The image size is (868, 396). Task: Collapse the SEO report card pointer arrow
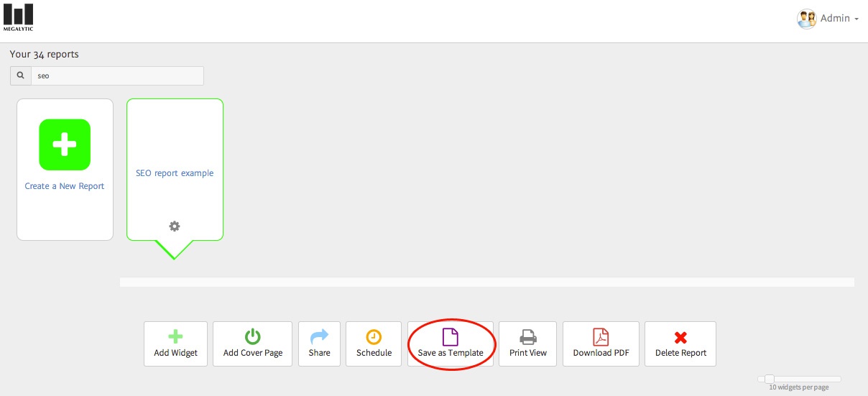pos(174,249)
